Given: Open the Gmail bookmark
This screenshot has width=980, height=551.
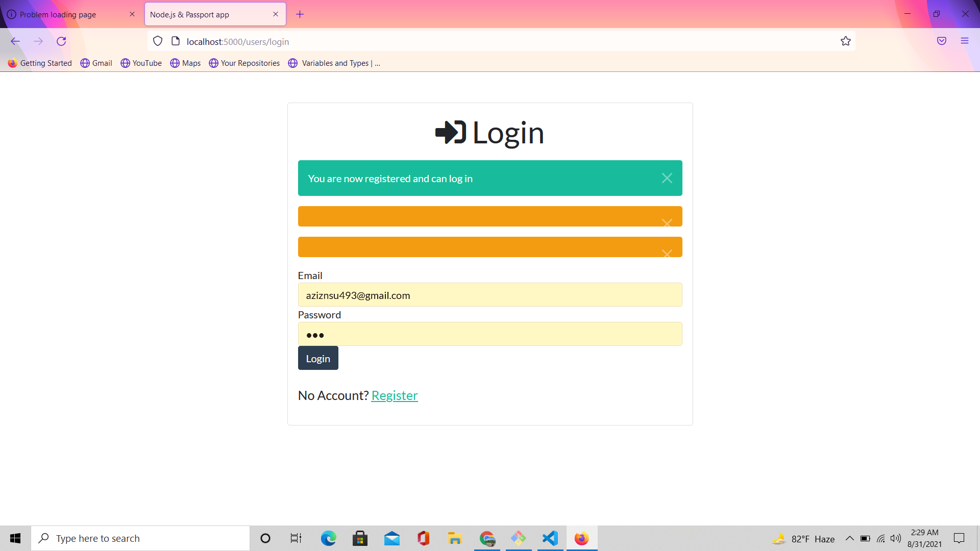Looking at the screenshot, I should [x=96, y=63].
